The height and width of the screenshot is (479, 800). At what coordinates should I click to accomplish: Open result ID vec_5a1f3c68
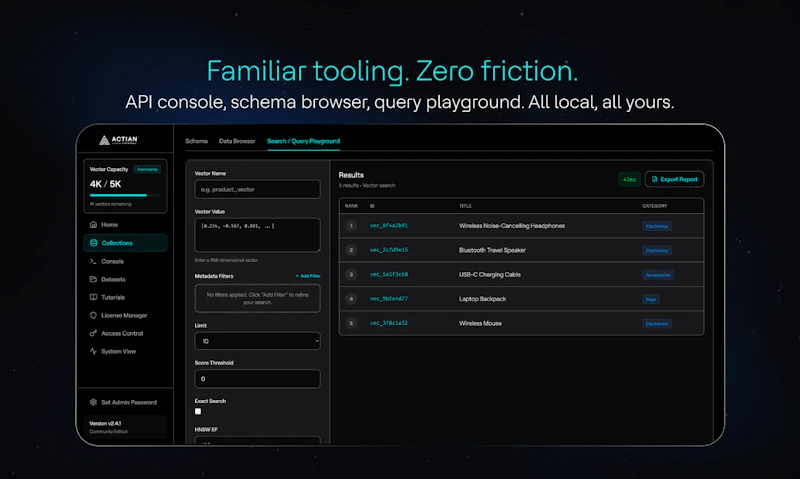click(x=389, y=274)
